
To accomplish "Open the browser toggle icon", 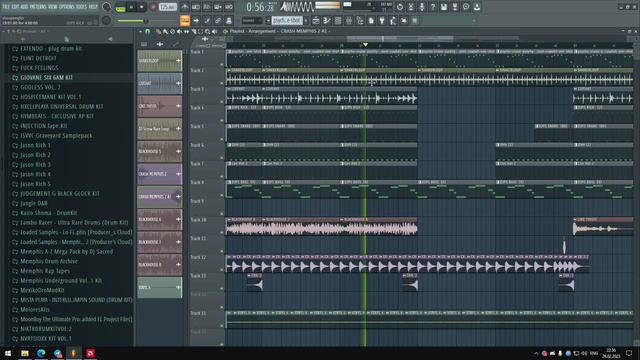I will [360, 20].
